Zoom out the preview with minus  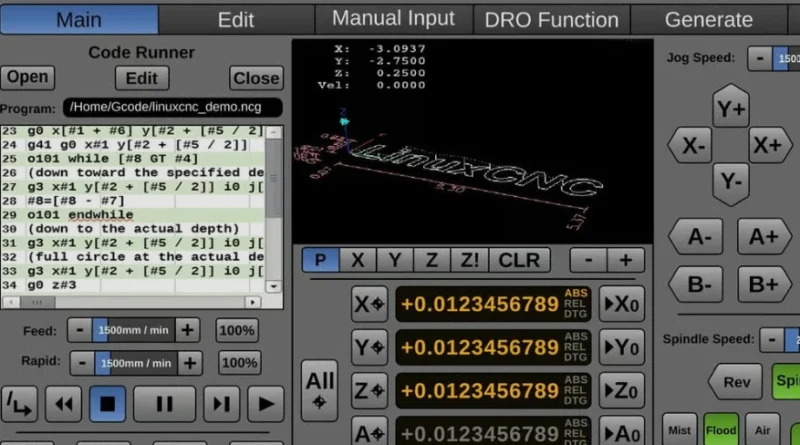tap(588, 260)
